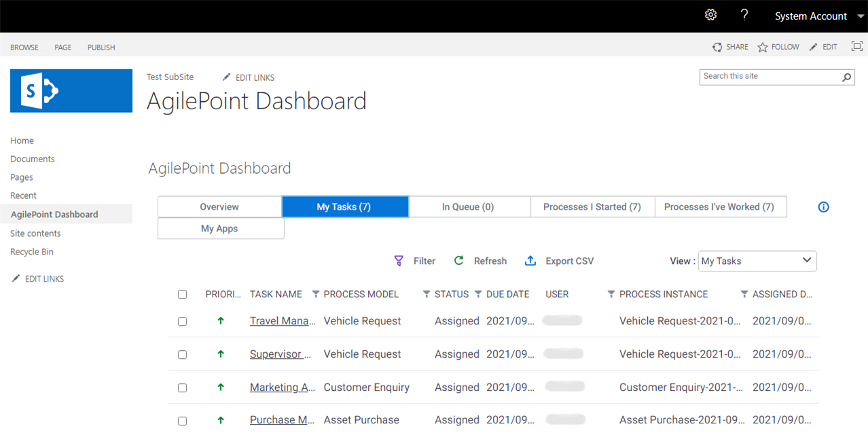Click the search magnifier icon

coord(846,77)
